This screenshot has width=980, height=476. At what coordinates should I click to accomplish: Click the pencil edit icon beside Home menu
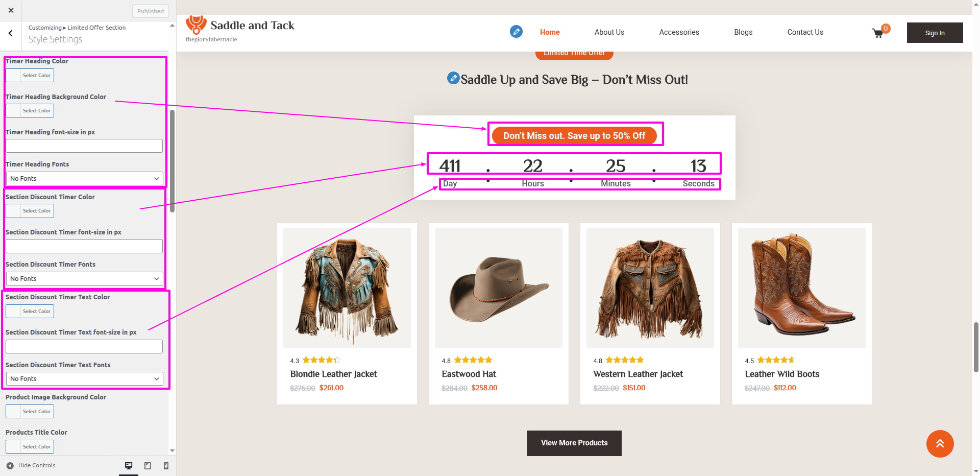pos(516,32)
